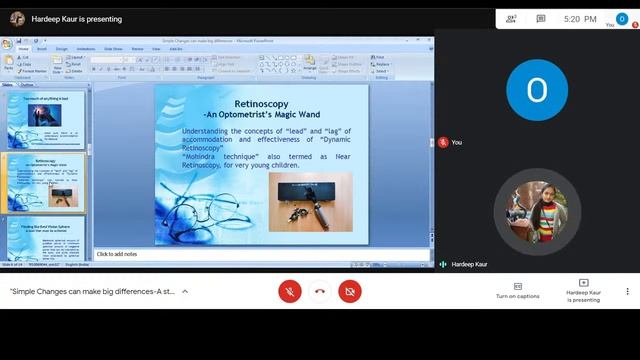This screenshot has height=360, width=640.
Task: Click Delete in the Slides group
Action: click(x=74, y=71)
